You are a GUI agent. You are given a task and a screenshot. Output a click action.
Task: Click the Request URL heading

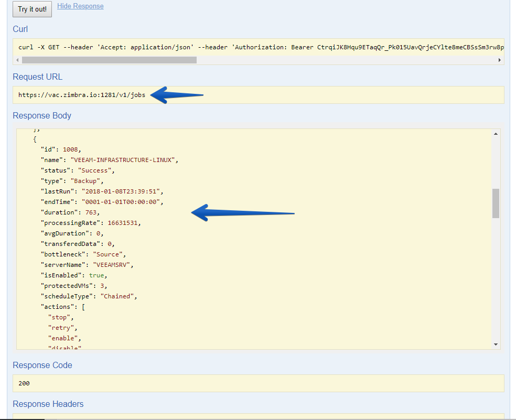click(x=38, y=77)
